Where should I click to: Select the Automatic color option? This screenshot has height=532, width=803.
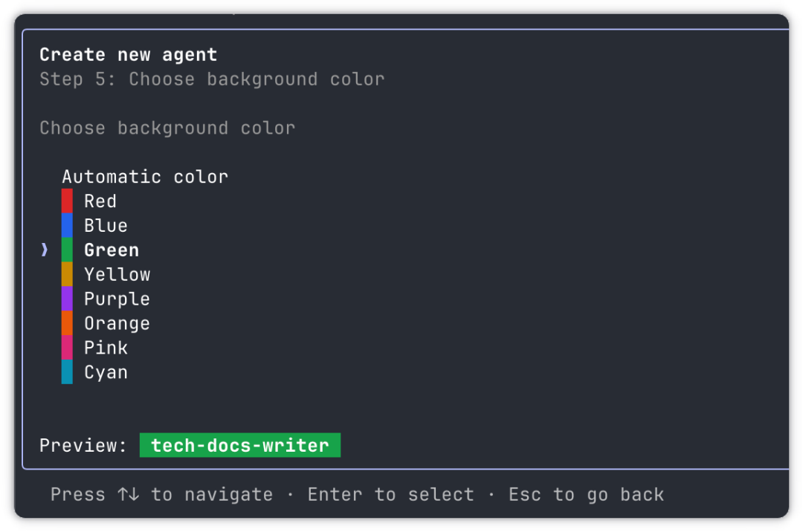pyautogui.click(x=145, y=177)
